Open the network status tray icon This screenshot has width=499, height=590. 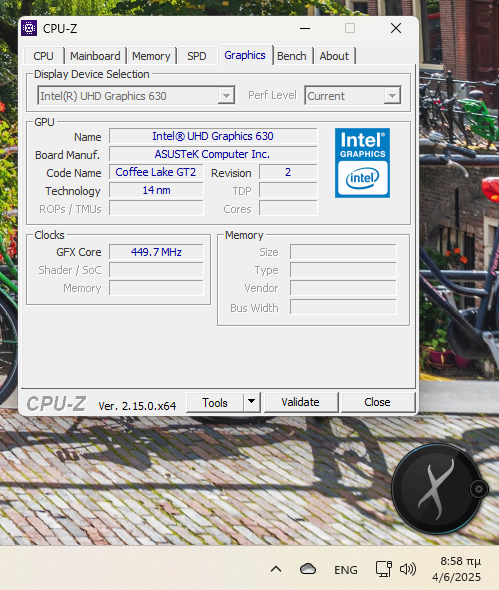pyautogui.click(x=384, y=569)
